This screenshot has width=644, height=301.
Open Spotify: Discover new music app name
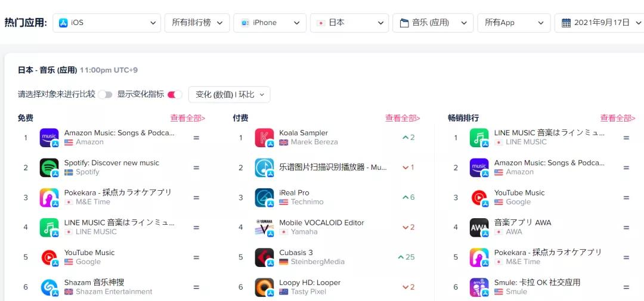pyautogui.click(x=112, y=163)
